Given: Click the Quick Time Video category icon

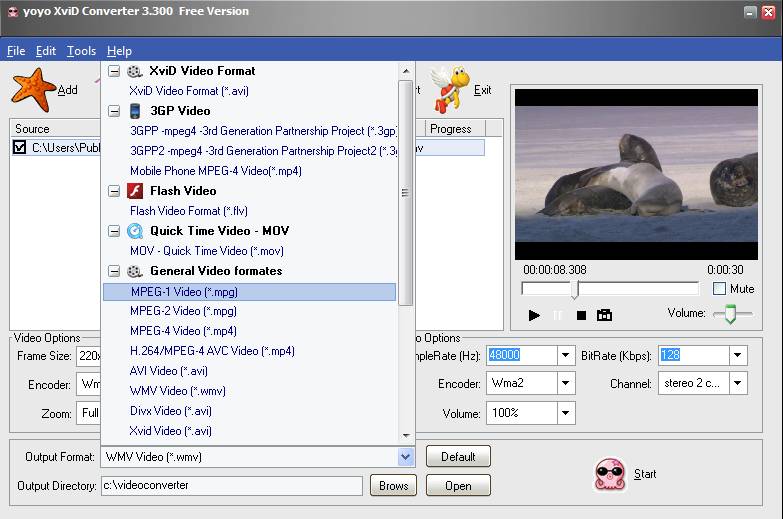Looking at the screenshot, I should pos(133,231).
